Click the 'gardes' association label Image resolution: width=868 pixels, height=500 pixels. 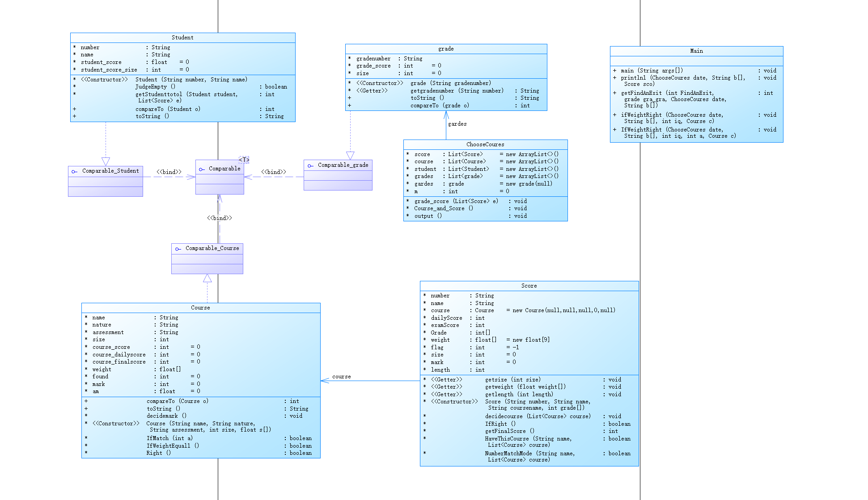(x=457, y=124)
